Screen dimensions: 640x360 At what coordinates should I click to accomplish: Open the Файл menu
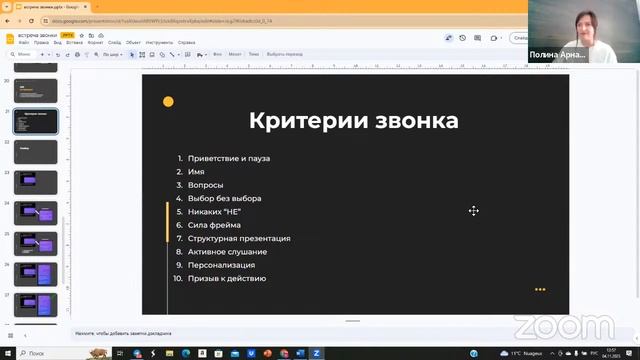pyautogui.click(x=24, y=42)
